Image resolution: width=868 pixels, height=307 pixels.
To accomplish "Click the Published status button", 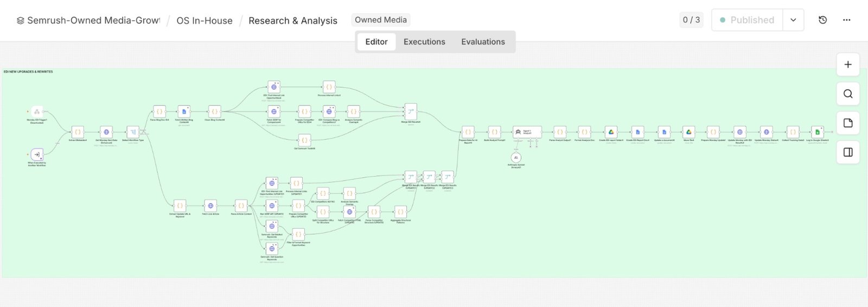I will [x=747, y=20].
